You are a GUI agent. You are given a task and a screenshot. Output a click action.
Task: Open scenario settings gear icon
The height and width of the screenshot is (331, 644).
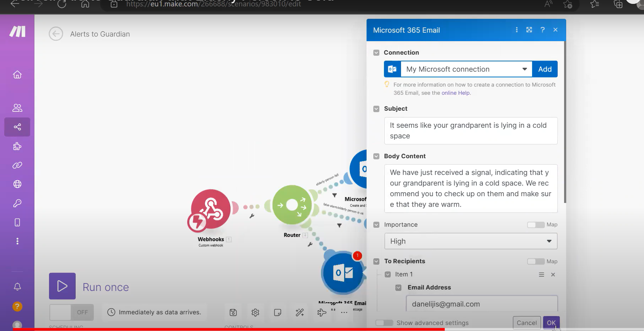tap(255, 312)
